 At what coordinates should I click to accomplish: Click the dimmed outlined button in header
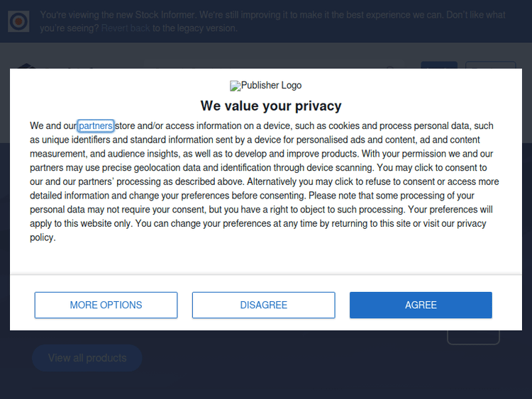(489, 65)
